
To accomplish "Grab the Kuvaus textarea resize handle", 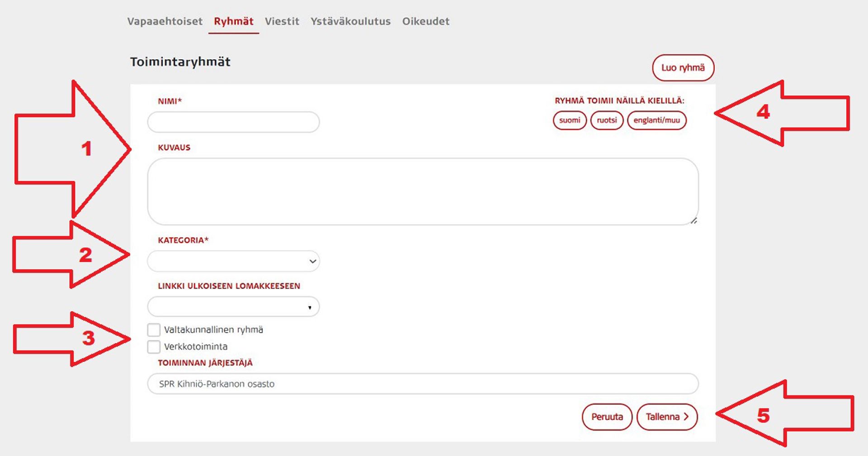I will click(x=693, y=221).
